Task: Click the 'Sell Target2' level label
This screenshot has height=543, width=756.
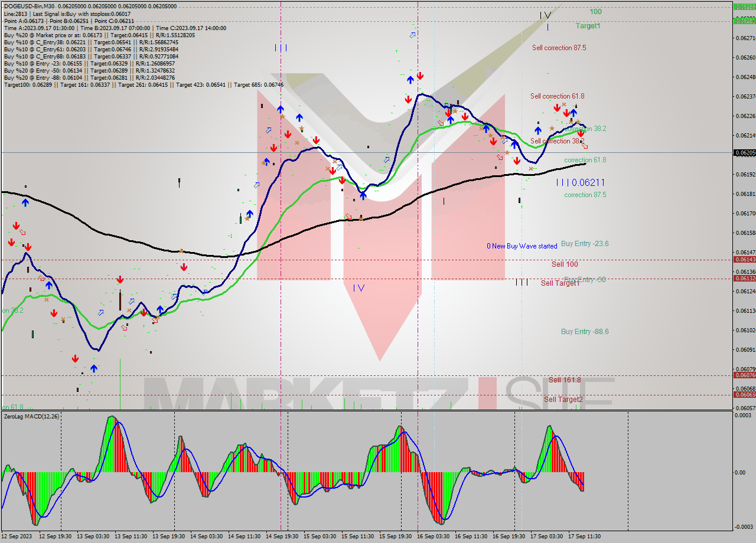Action: click(563, 400)
